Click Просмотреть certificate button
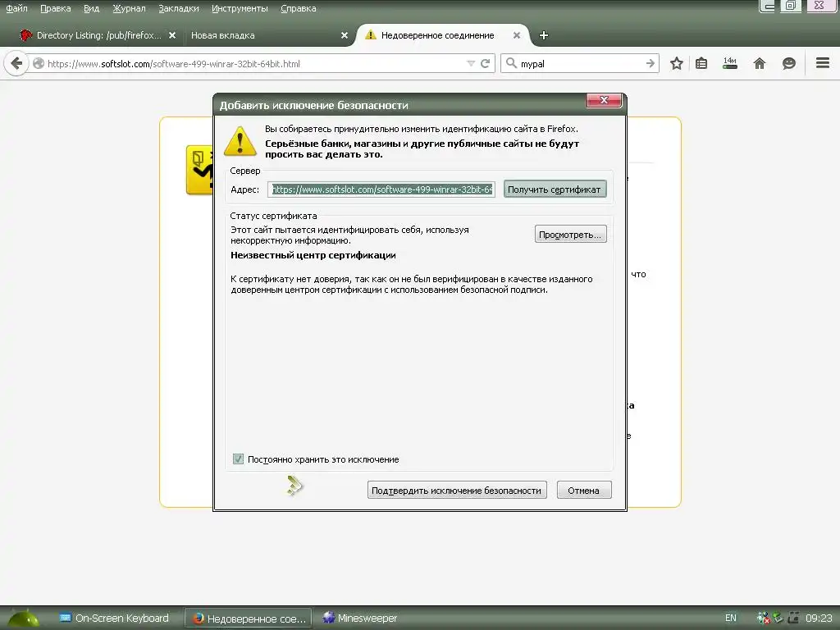The height and width of the screenshot is (630, 840). [x=571, y=234]
